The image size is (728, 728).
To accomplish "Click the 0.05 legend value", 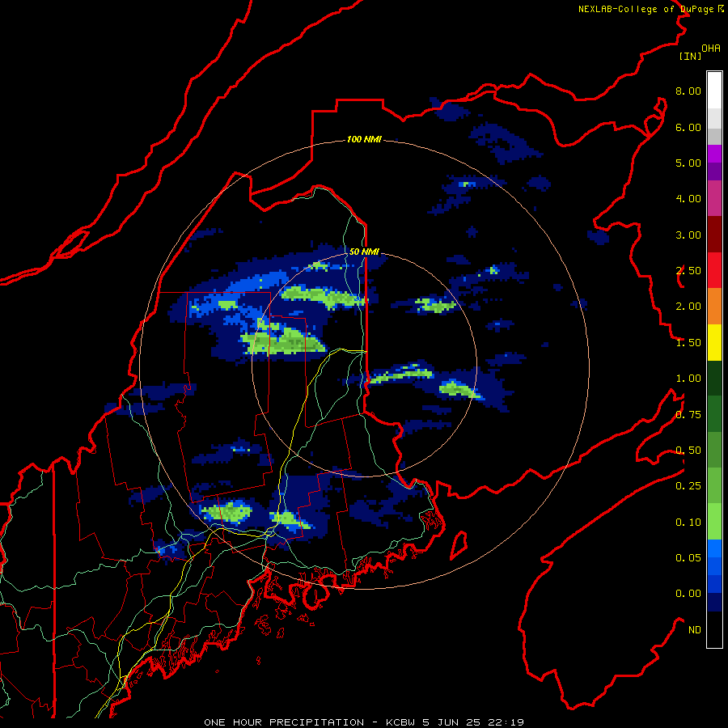I will [x=688, y=558].
